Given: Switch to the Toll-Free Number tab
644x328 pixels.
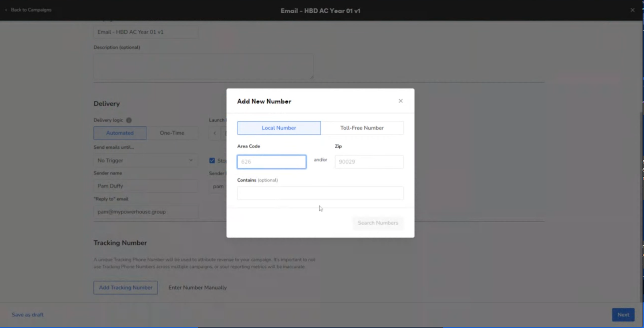Looking at the screenshot, I should (362, 128).
